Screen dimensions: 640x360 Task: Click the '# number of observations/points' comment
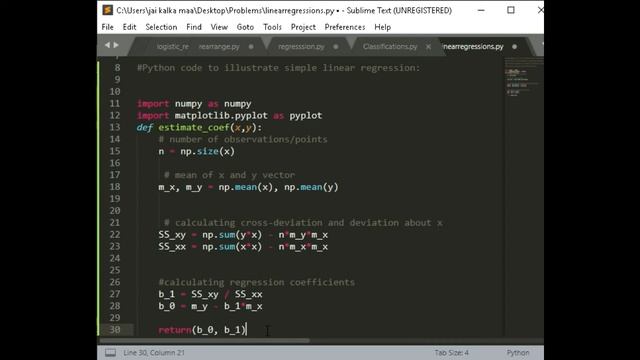(243, 140)
